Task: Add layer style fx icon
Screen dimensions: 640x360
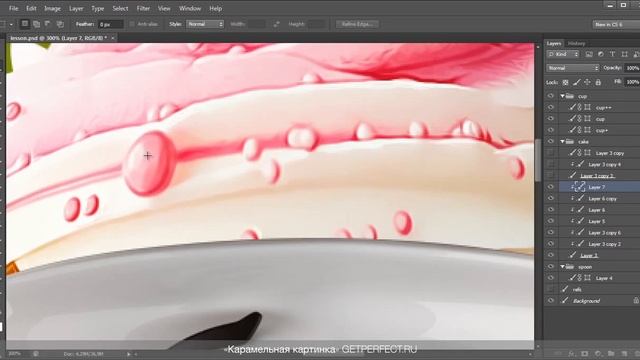Action: 571,353
